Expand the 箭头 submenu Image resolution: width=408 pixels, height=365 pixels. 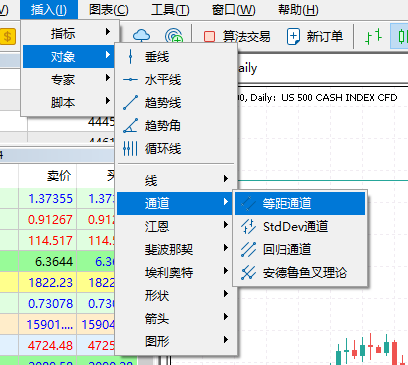[176, 318]
